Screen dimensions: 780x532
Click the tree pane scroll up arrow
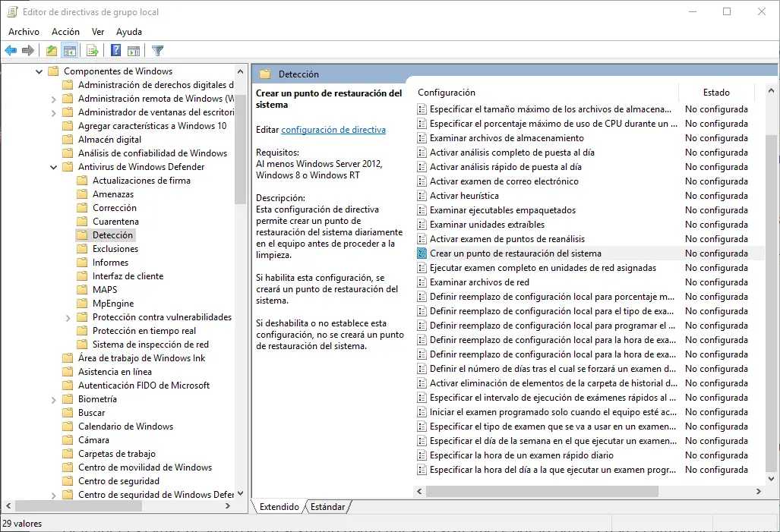pyautogui.click(x=240, y=71)
